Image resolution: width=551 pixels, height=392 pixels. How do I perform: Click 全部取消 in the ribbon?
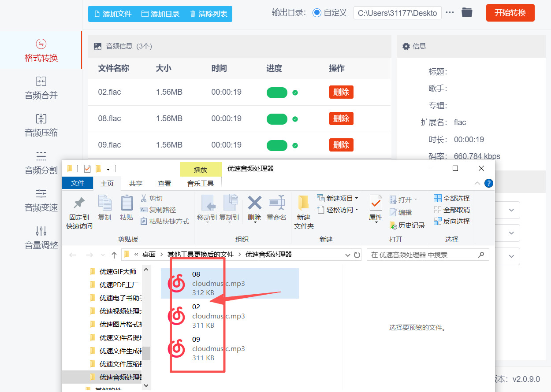tap(452, 210)
